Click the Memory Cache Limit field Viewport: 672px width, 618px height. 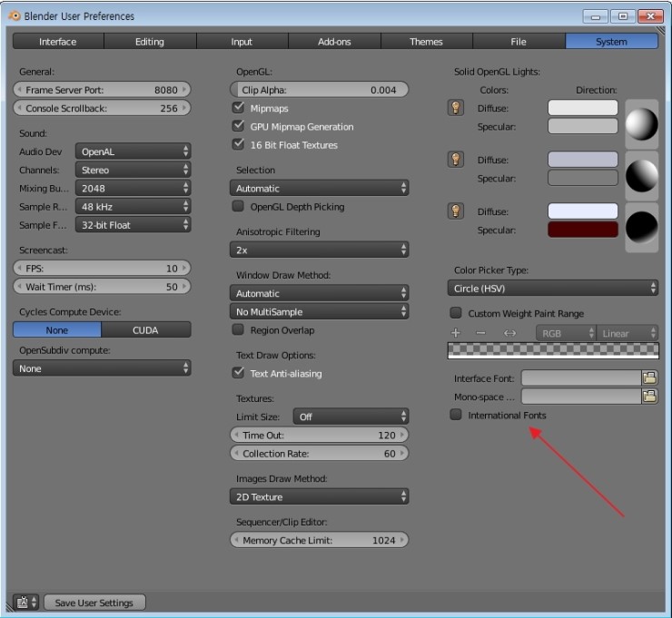tap(320, 540)
